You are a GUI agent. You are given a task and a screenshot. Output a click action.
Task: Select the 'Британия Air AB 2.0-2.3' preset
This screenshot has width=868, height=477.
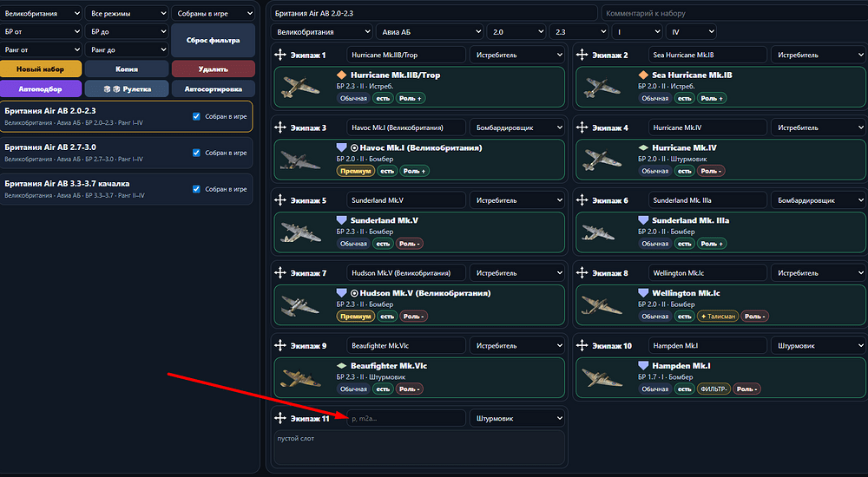(x=126, y=116)
